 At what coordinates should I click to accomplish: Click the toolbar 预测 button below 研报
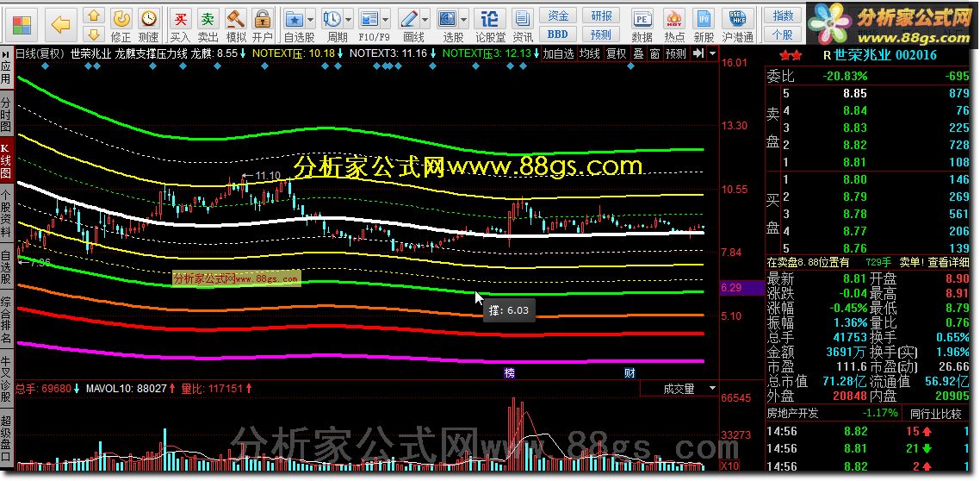[x=600, y=34]
